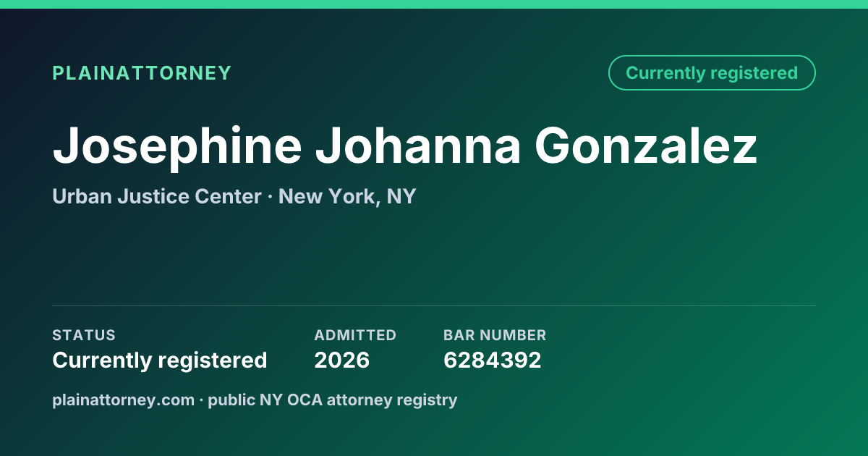Click the words attorney registry in footer
The height and width of the screenshot is (456, 868).
tap(392, 400)
